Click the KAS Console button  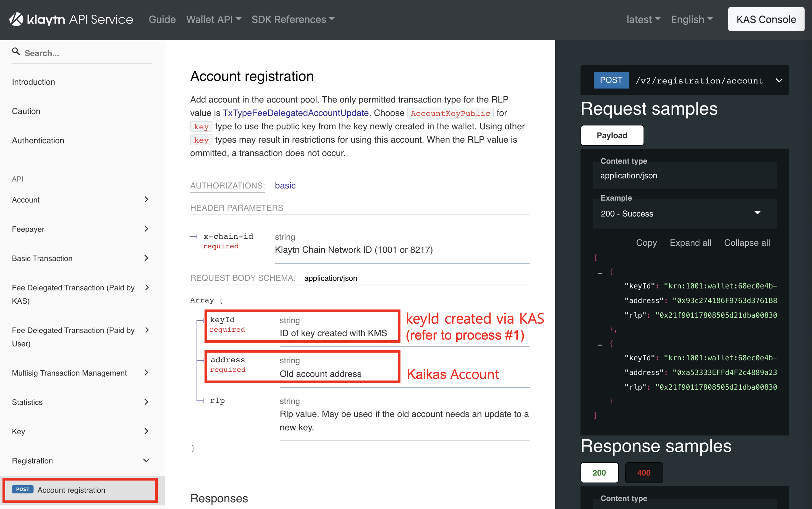766,19
